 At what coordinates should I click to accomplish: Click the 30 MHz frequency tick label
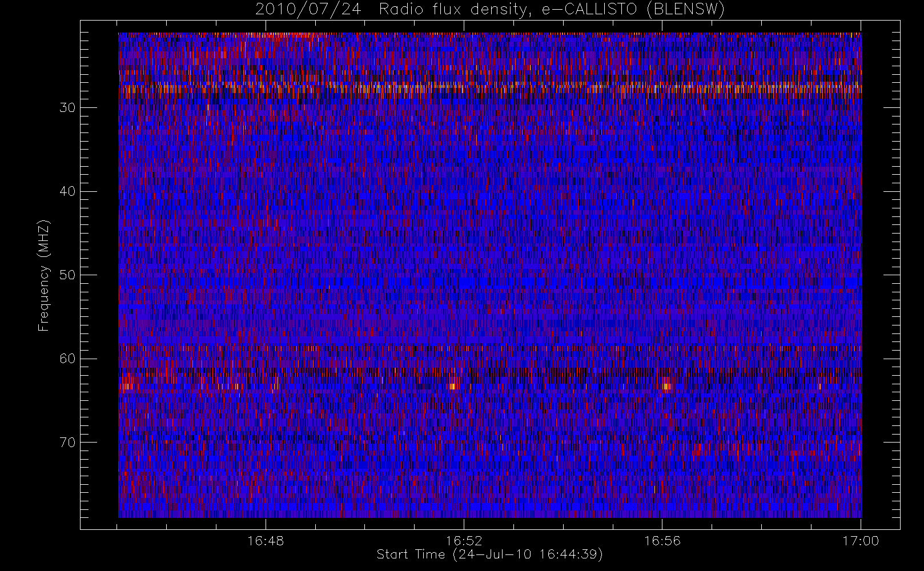(x=67, y=108)
